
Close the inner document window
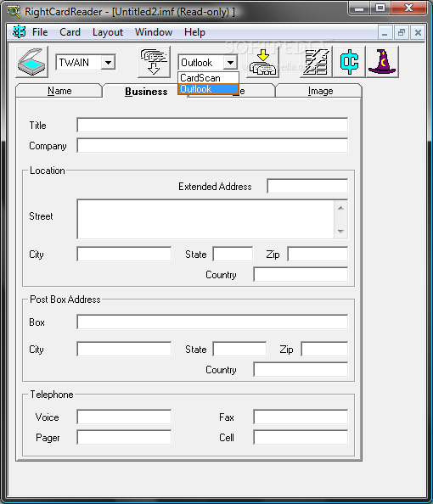[418, 32]
